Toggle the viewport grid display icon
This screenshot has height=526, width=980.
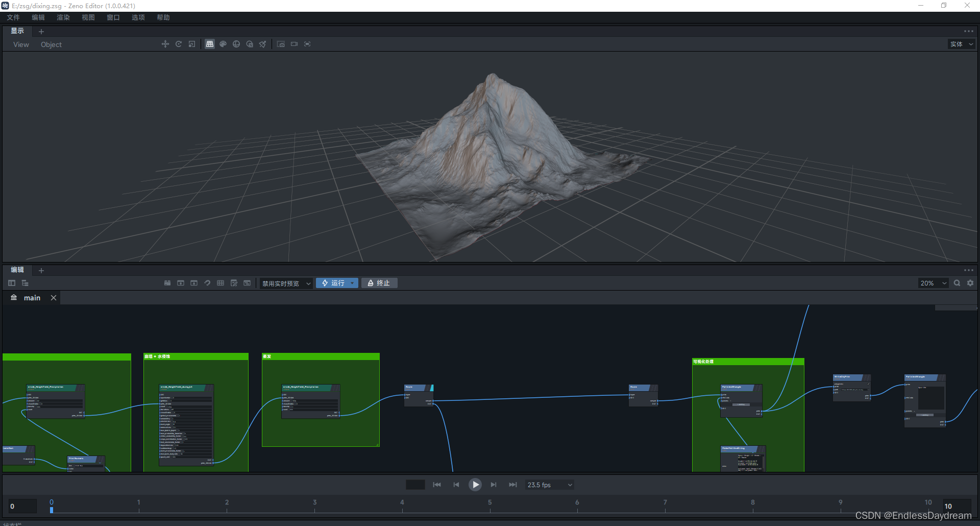(210, 44)
